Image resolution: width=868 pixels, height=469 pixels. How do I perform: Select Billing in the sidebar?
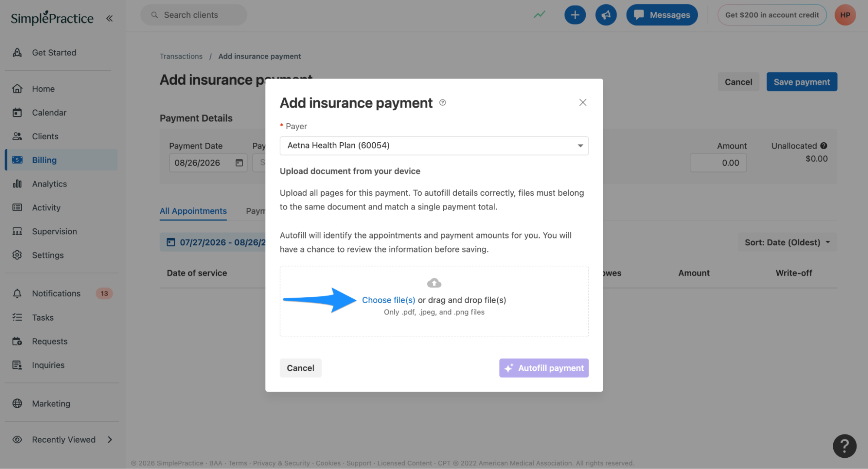62,160
